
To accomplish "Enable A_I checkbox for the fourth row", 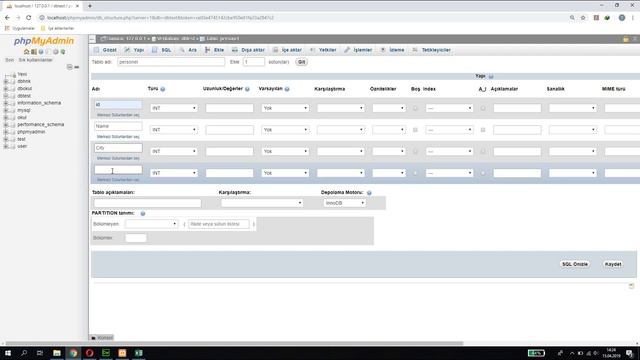I will pos(483,173).
